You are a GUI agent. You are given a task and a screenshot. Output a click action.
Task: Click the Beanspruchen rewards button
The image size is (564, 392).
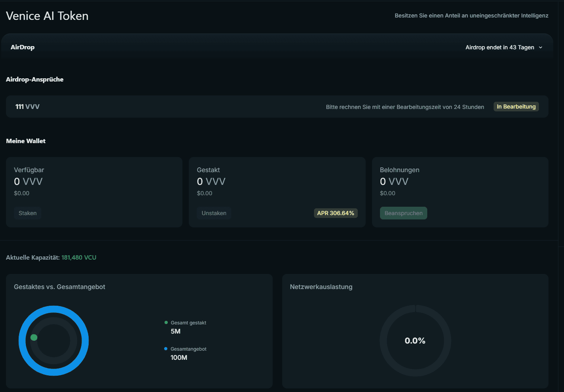(x=403, y=213)
